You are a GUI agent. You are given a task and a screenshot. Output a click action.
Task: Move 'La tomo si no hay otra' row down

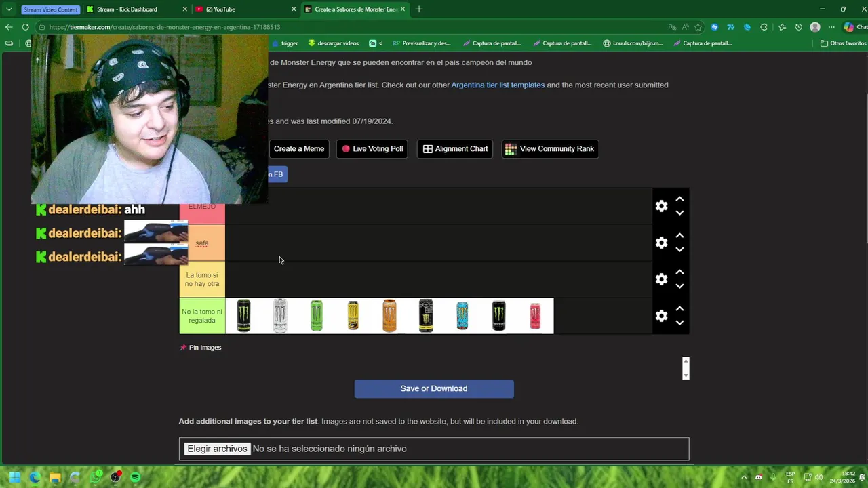679,286
